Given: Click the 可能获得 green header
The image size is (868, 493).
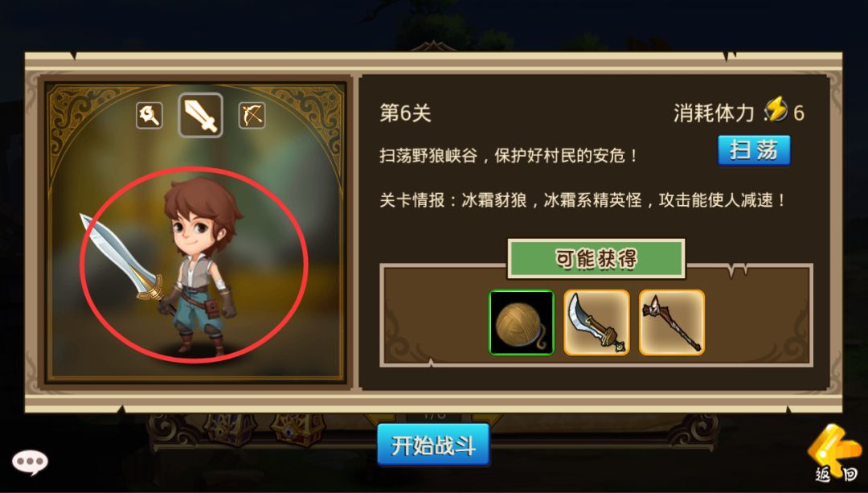Looking at the screenshot, I should tap(596, 259).
